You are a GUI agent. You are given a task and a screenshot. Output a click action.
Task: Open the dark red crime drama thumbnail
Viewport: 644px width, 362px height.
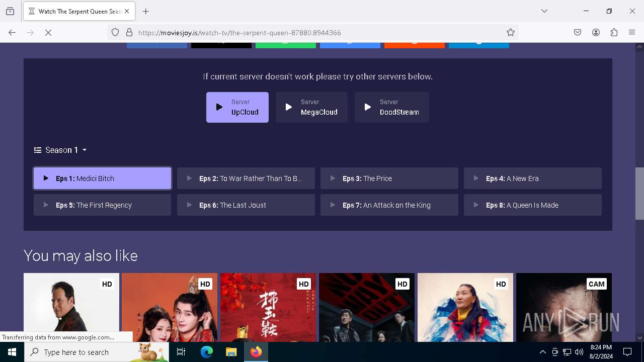pos(367,307)
